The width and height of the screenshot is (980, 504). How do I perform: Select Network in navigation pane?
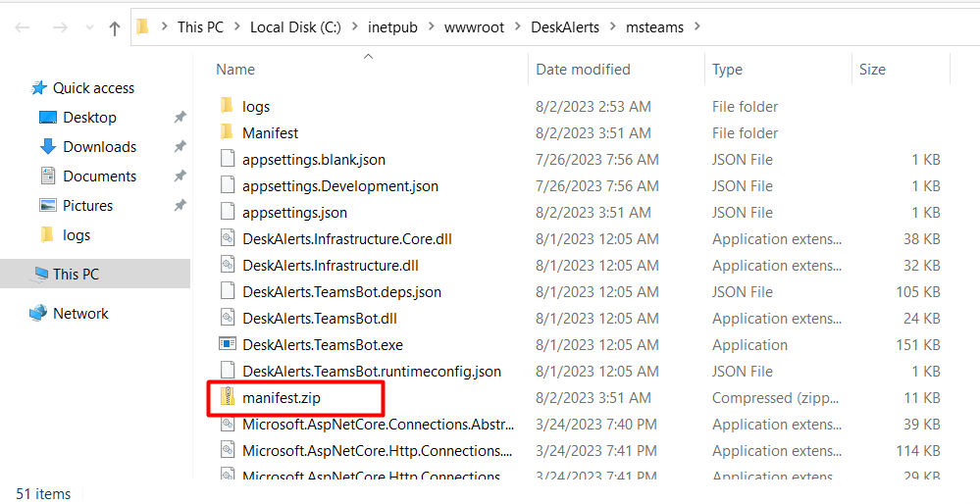pyautogui.click(x=80, y=314)
